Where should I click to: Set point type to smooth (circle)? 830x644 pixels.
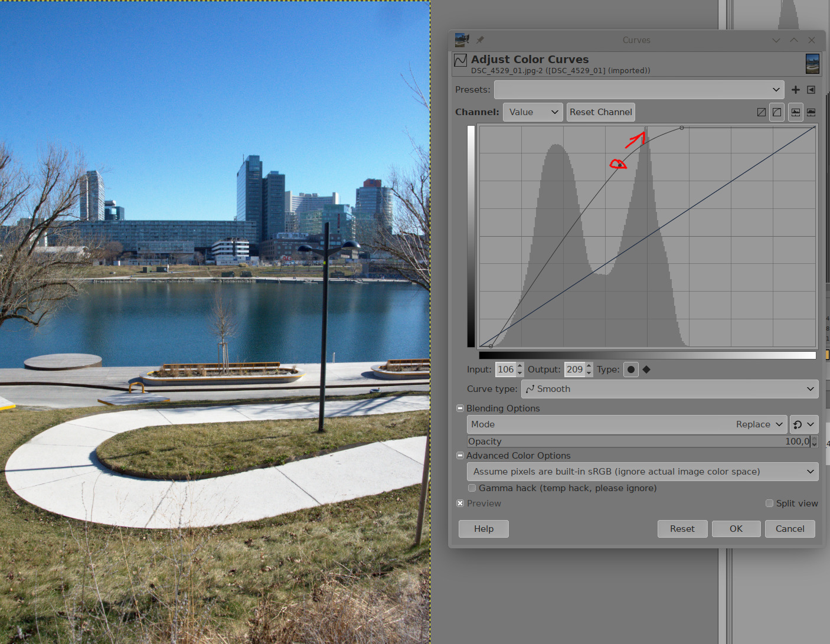[x=631, y=370]
